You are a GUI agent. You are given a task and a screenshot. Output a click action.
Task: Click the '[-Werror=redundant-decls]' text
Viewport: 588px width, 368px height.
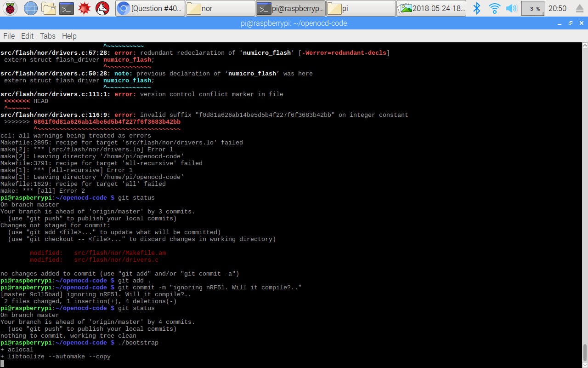pyautogui.click(x=344, y=53)
